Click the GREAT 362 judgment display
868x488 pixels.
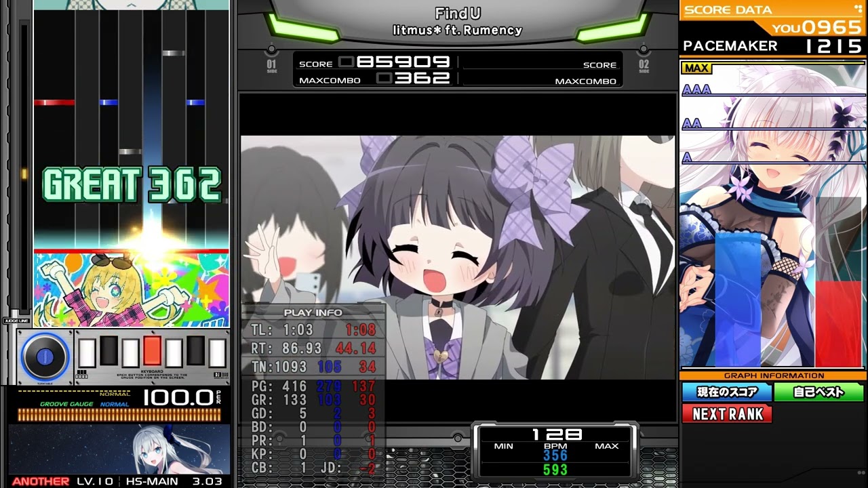coord(132,184)
